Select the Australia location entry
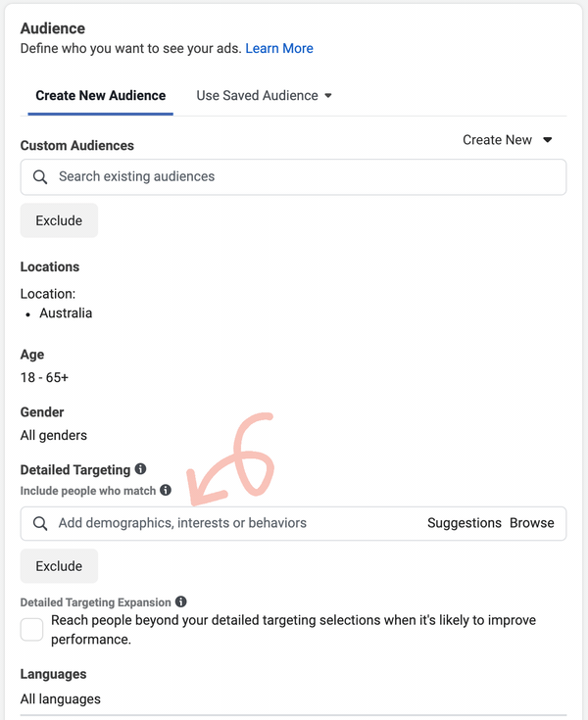The image size is (588, 720). tap(66, 313)
